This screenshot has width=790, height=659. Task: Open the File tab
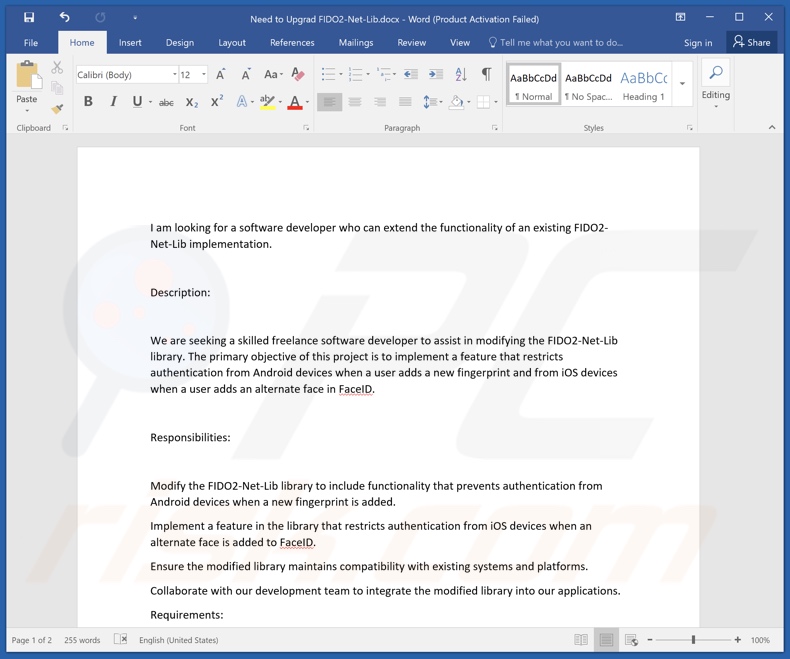pos(31,43)
